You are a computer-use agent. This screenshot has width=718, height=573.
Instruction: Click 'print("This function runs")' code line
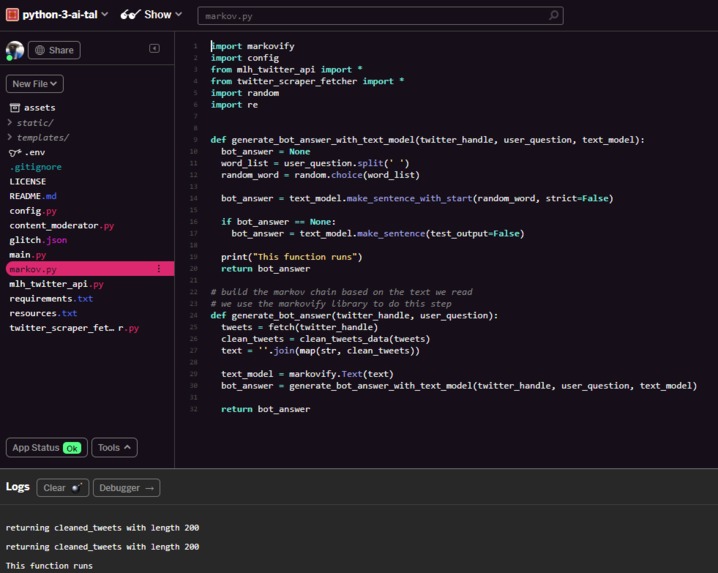291,257
